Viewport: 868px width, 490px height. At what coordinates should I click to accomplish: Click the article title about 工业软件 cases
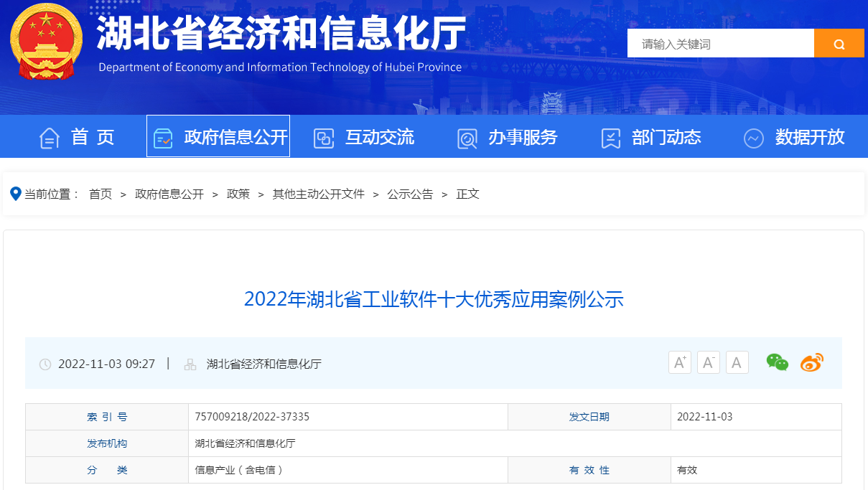434,301
